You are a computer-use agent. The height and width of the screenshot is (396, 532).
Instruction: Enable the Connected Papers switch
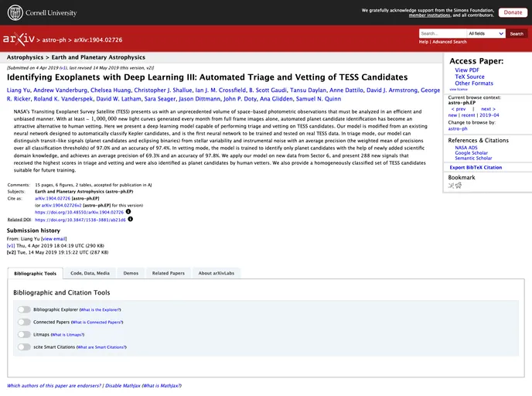click(24, 322)
